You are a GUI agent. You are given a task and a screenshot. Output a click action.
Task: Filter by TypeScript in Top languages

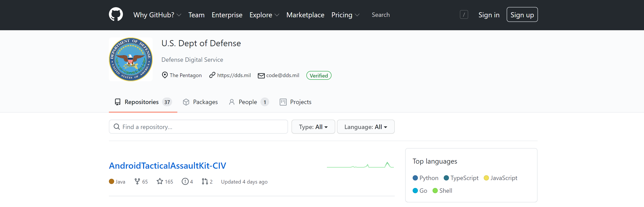(461, 178)
